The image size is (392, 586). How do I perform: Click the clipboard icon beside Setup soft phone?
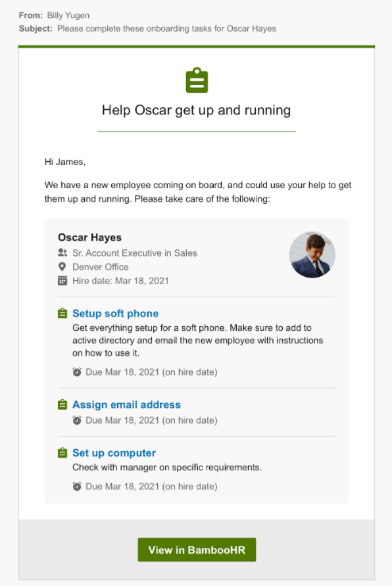62,313
